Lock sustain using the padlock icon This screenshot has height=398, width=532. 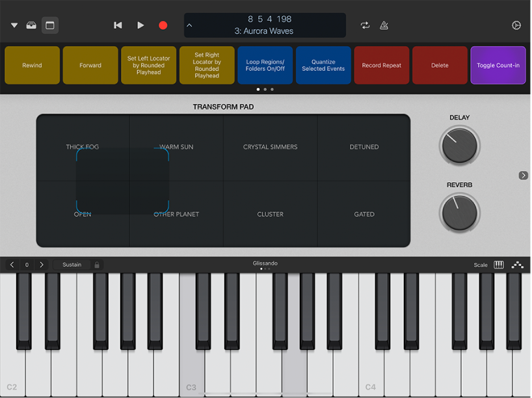[x=96, y=265]
